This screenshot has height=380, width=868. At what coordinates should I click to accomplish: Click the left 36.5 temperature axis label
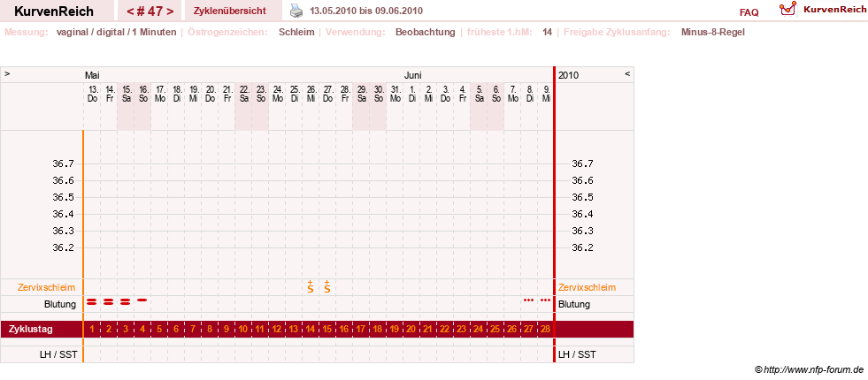[x=63, y=197]
